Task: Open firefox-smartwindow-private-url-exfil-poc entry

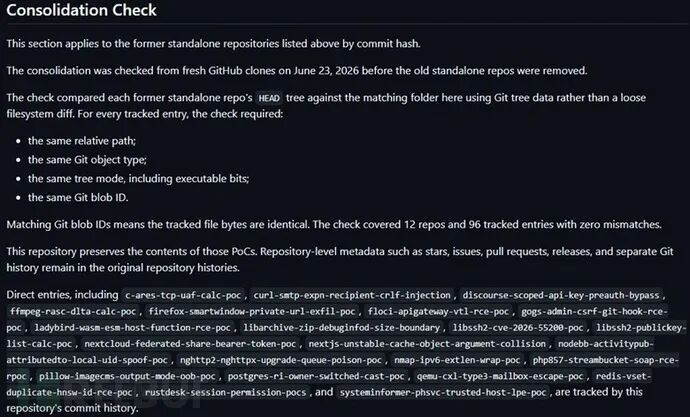Action: pyautogui.click(x=252, y=311)
